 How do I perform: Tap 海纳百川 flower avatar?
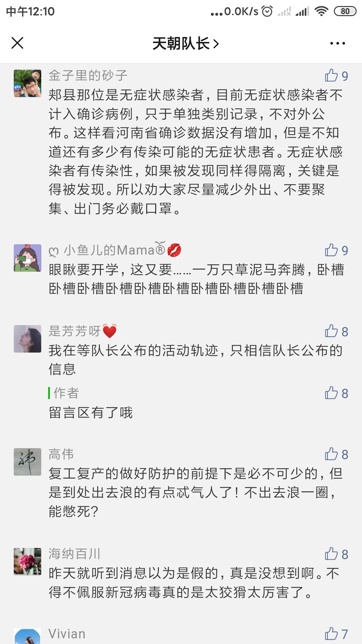point(27,561)
